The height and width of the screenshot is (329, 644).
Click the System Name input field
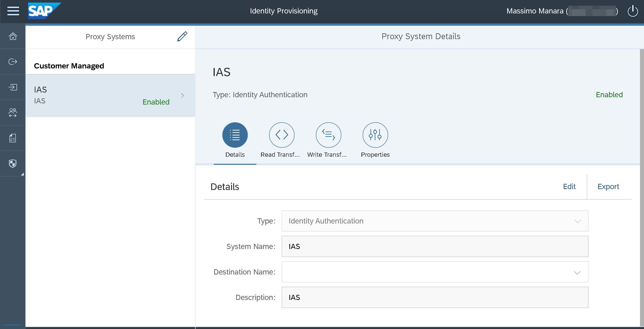[435, 246]
